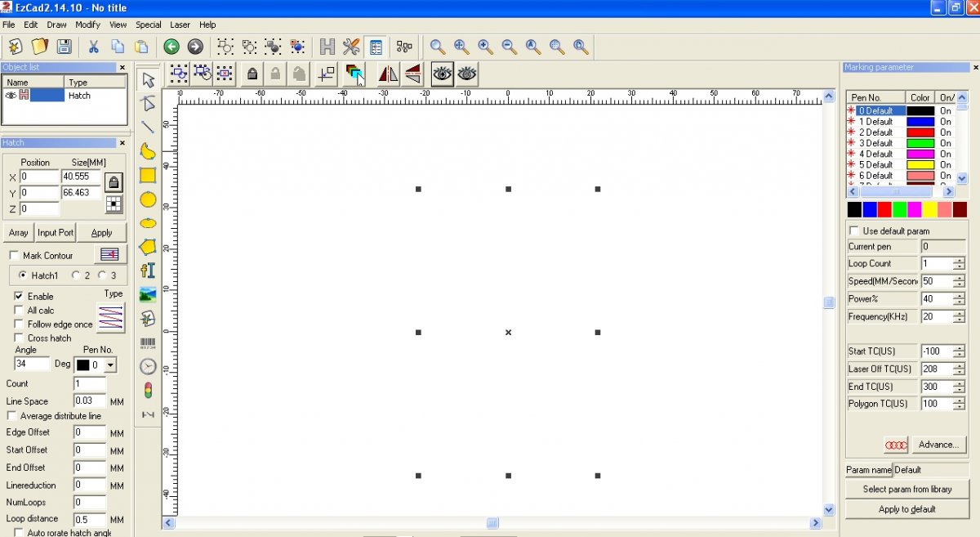Pick the text tool in the toolbox
This screenshot has width=980, height=537.
(x=148, y=271)
